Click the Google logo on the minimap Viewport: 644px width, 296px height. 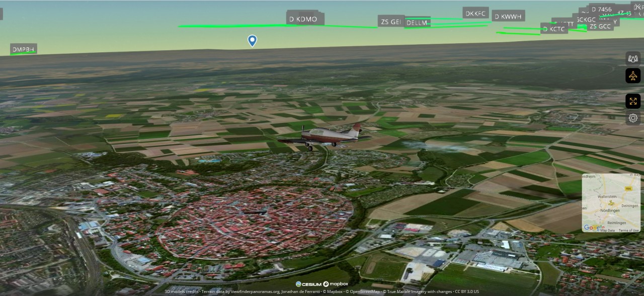[594, 228]
